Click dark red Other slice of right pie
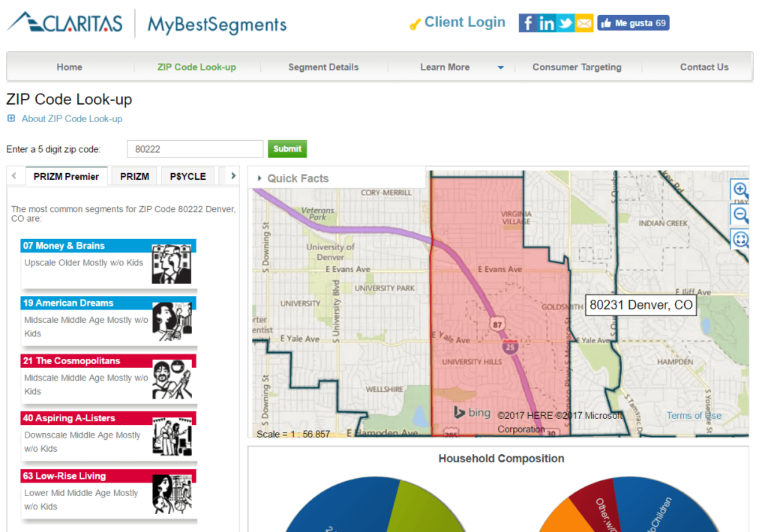768x532 pixels. tap(601, 506)
